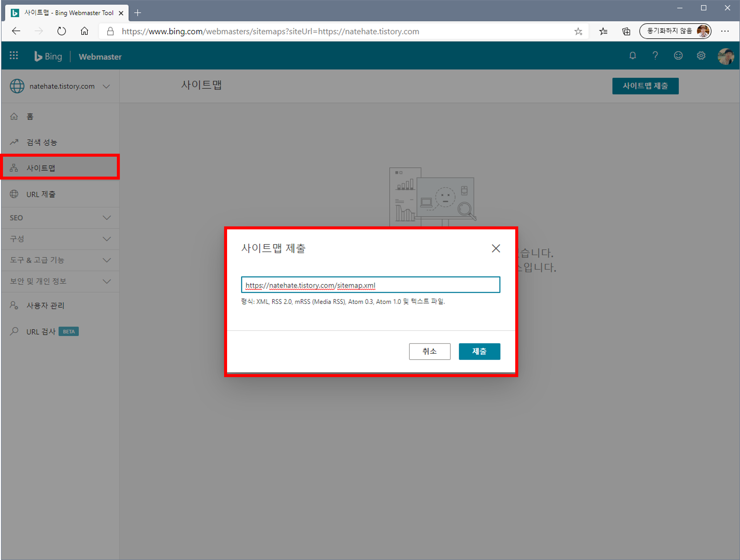
Task: Close the sitemap submission dialog with X
Action: [x=495, y=248]
